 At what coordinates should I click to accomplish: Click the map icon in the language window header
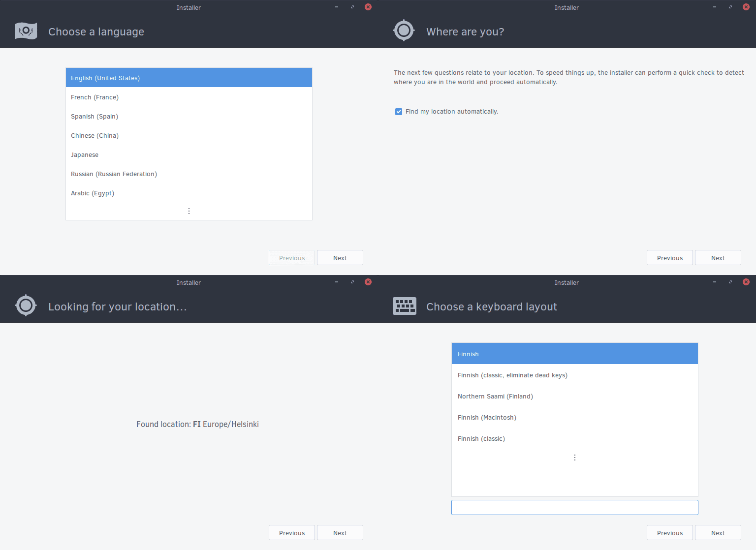click(x=26, y=31)
